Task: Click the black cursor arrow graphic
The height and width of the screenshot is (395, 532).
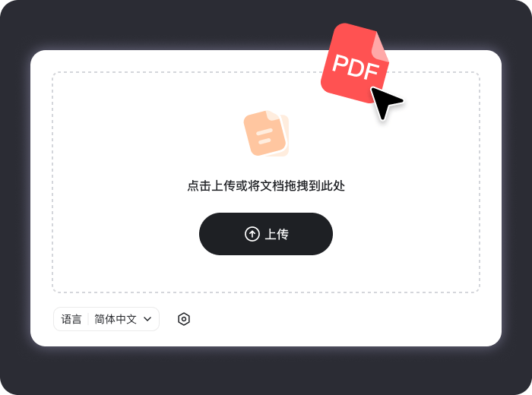Action: [x=386, y=103]
